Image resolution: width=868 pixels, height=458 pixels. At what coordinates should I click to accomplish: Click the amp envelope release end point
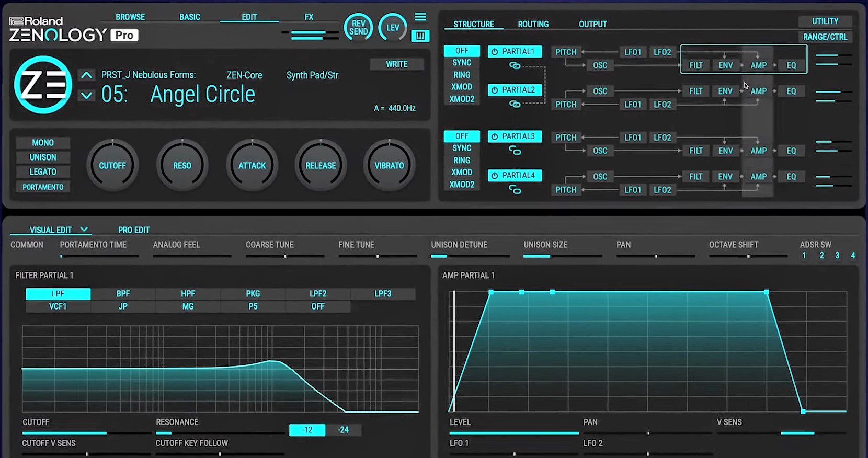click(x=803, y=412)
